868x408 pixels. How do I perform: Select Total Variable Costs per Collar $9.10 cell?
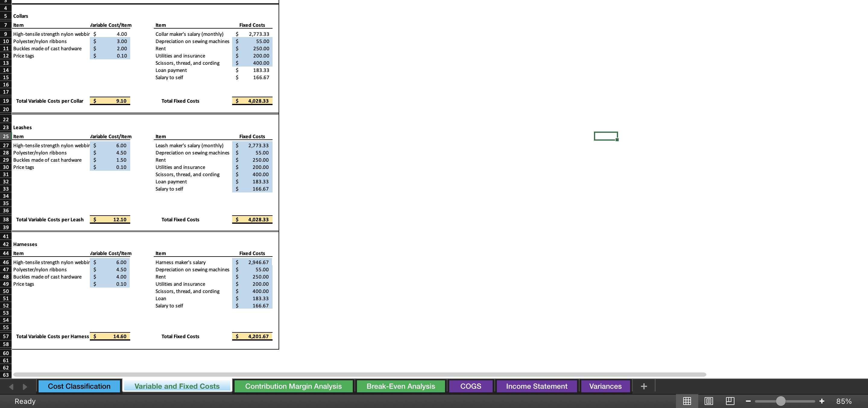(110, 101)
